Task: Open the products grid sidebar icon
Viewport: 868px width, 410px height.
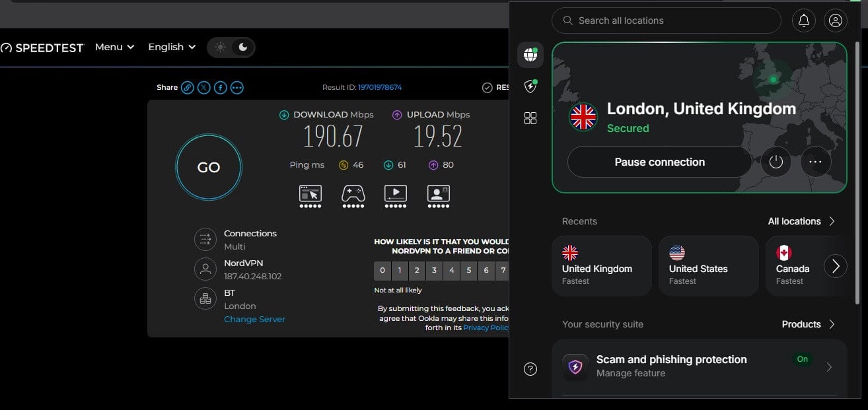Action: (530, 118)
